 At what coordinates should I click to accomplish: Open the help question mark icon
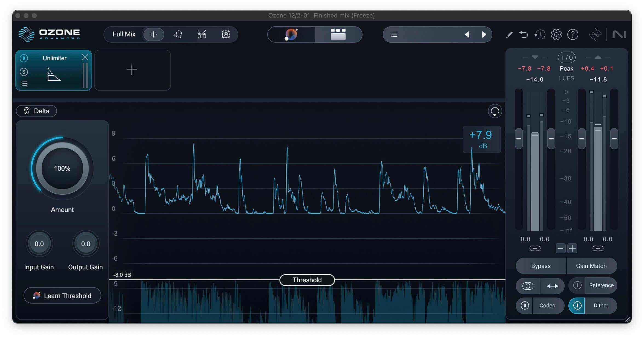[573, 35]
